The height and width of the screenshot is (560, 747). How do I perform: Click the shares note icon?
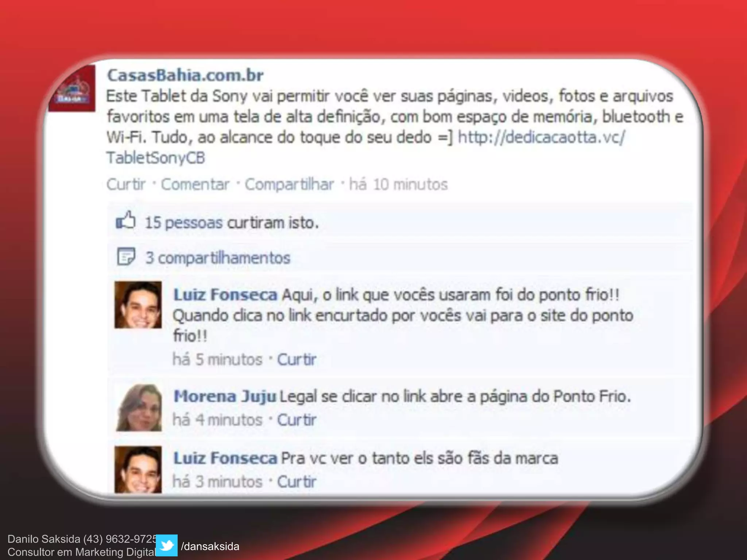[x=126, y=257]
